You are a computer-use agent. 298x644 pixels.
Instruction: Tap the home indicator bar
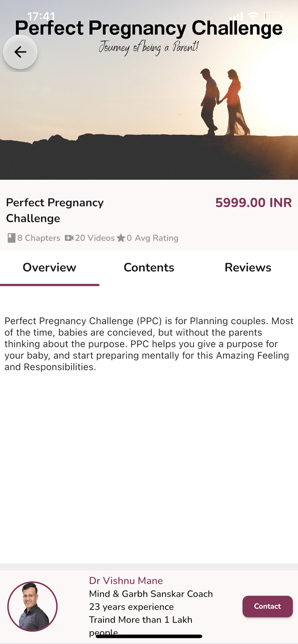click(x=149, y=636)
